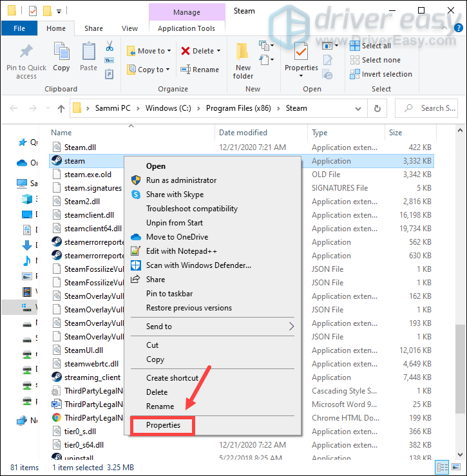Image resolution: width=467 pixels, height=476 pixels.
Task: Select steamclient64.dll file
Action: pyautogui.click(x=93, y=229)
